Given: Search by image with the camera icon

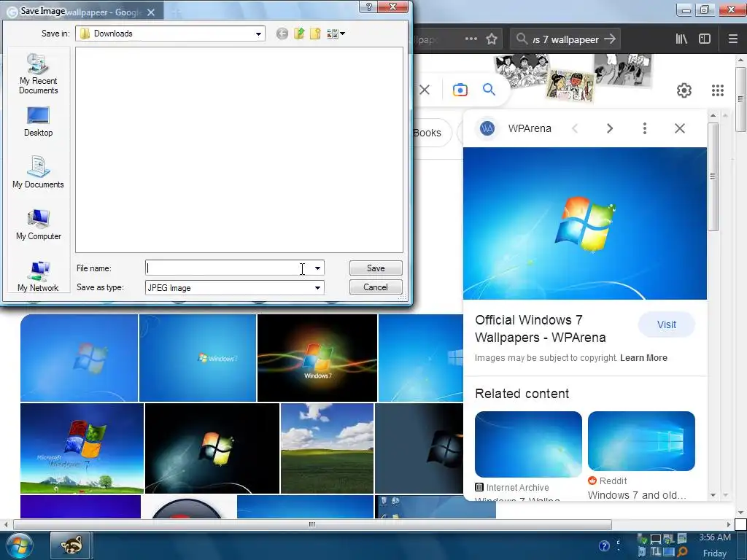Looking at the screenshot, I should coord(460,90).
